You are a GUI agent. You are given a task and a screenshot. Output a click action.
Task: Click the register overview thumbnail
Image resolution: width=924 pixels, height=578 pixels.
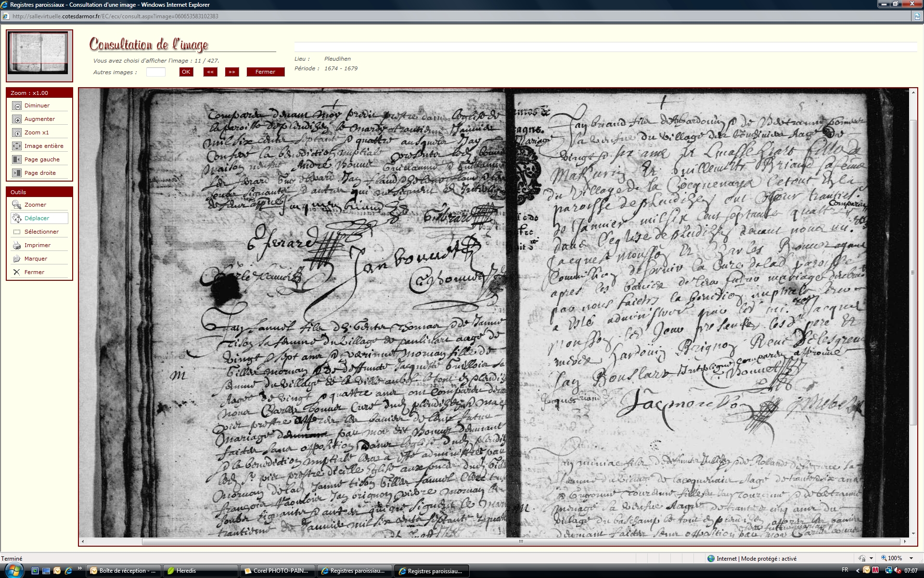click(x=39, y=53)
